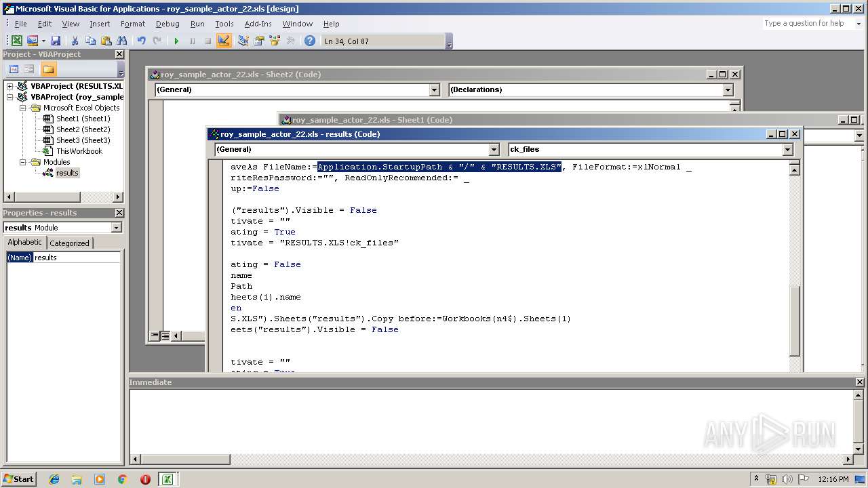Open the Add-Ins menu
Screen dimensions: 868x488
pos(258,24)
